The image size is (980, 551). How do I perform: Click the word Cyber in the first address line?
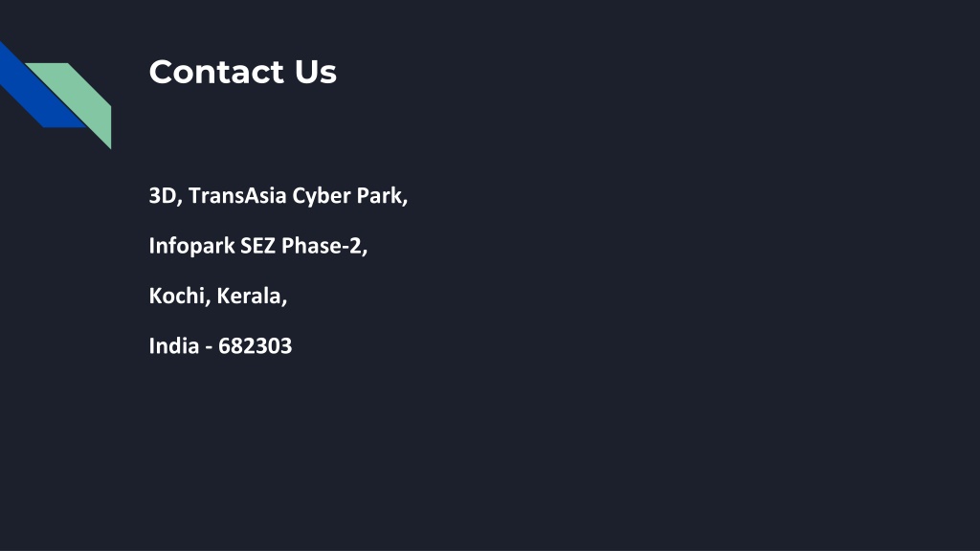click(x=322, y=197)
